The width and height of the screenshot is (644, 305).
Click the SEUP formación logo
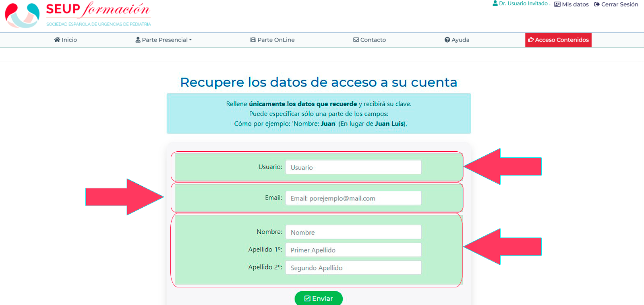pos(78,15)
